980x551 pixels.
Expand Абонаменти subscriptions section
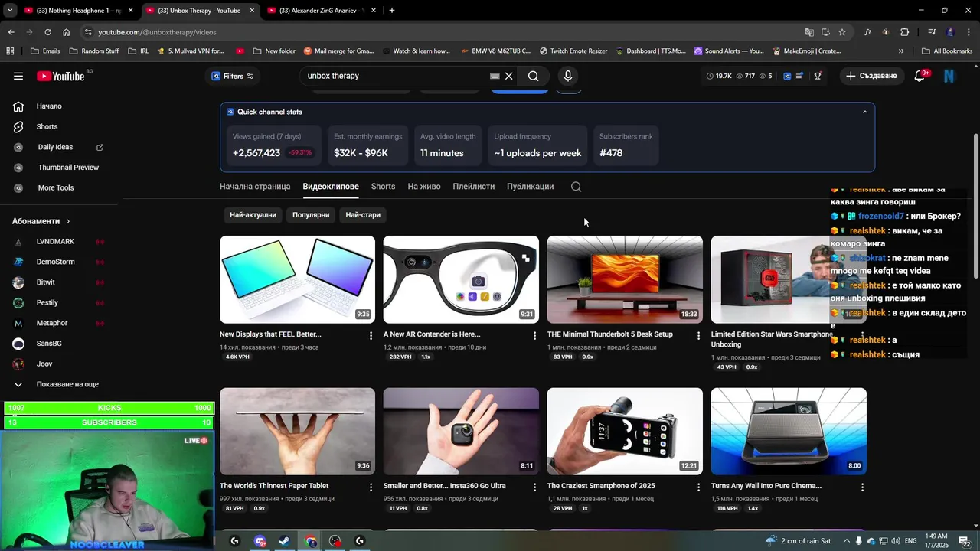tap(41, 221)
